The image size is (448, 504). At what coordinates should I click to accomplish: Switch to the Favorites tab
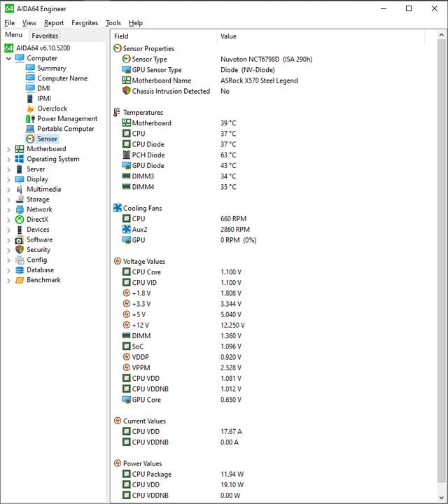tap(45, 36)
